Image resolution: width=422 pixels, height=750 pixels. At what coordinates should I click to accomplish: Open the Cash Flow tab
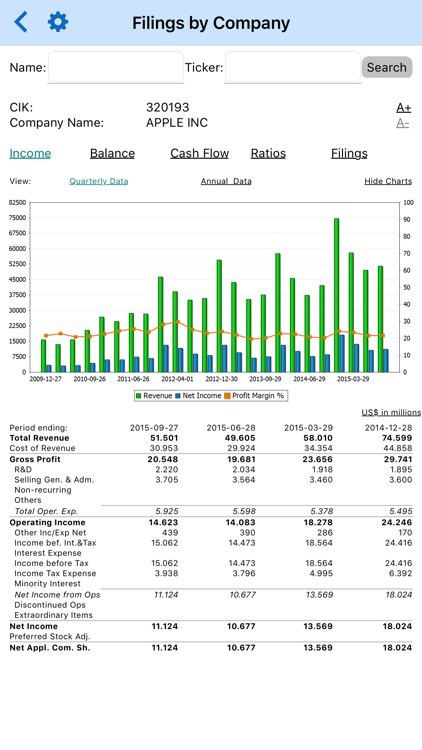click(x=200, y=154)
